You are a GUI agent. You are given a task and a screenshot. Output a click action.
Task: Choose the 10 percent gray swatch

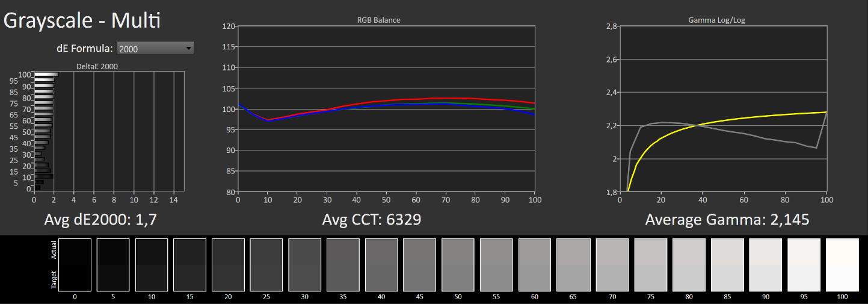tap(152, 265)
